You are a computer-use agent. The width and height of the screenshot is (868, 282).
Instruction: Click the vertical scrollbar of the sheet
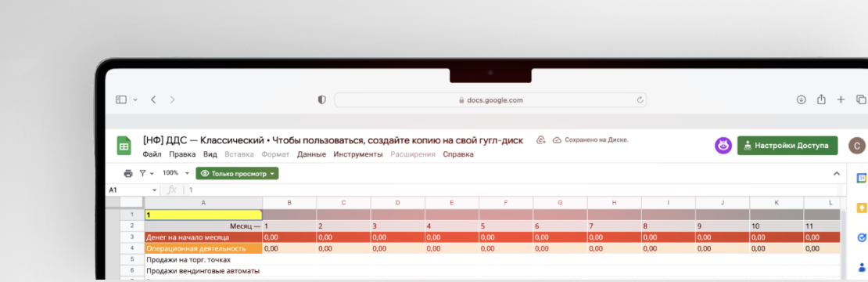844,244
